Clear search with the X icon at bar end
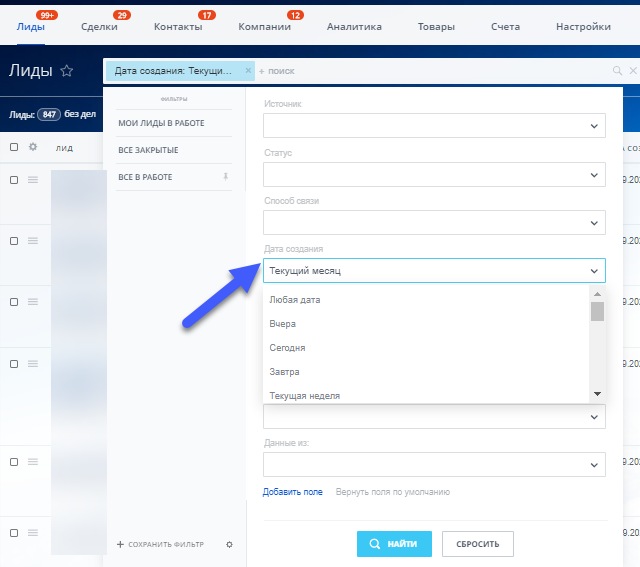 pos(633,71)
